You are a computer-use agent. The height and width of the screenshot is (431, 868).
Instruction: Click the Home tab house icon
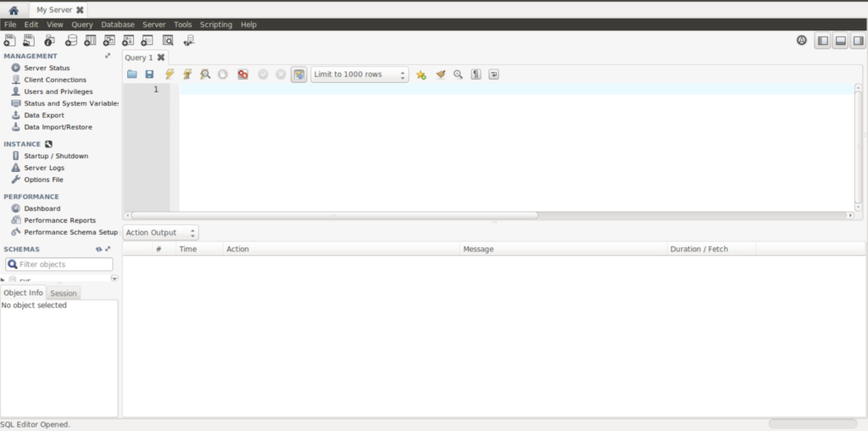pos(13,10)
